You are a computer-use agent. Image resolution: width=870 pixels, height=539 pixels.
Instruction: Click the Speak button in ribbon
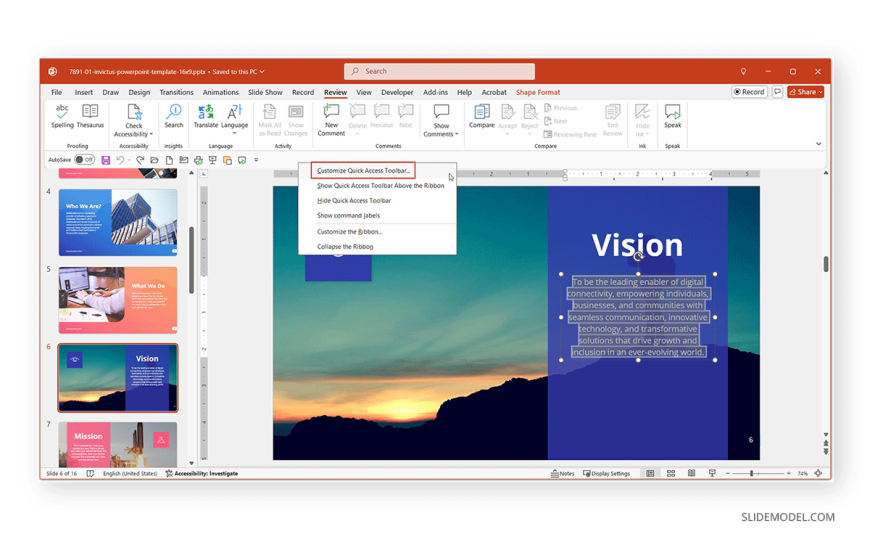[x=672, y=116]
